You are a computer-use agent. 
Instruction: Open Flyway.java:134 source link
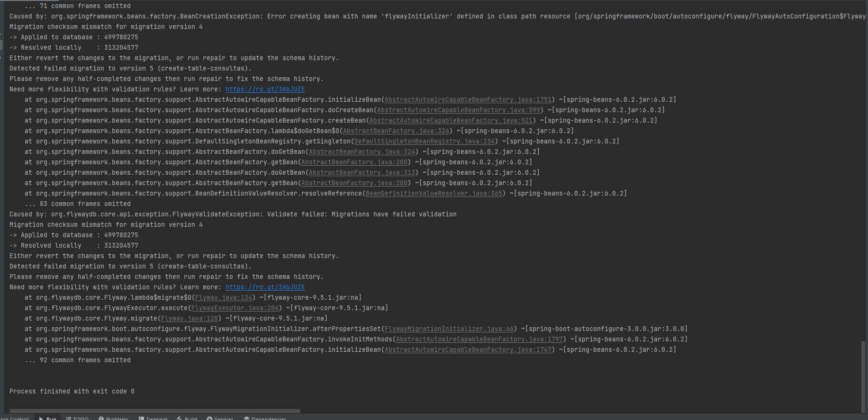click(224, 297)
